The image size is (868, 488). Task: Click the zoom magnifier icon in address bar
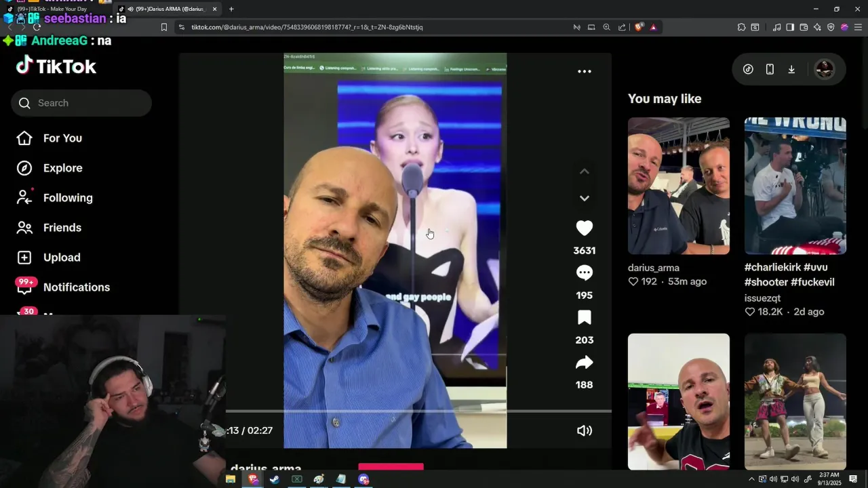point(607,27)
